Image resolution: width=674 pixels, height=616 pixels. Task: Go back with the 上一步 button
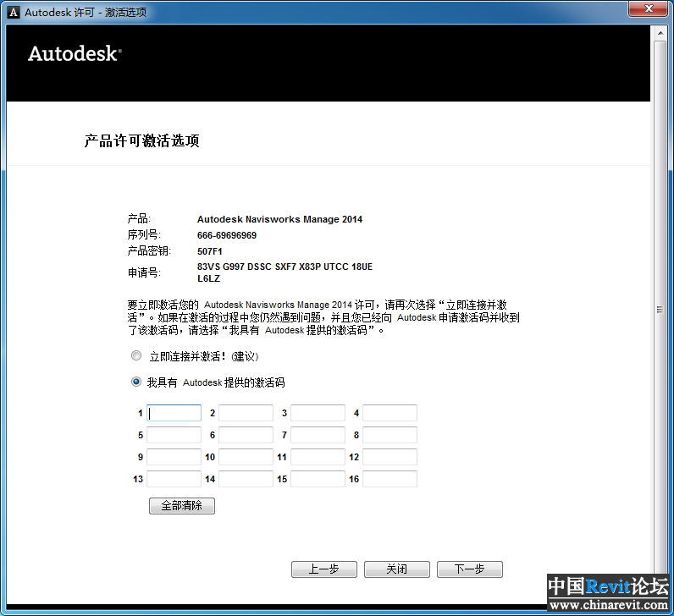pyautogui.click(x=323, y=569)
